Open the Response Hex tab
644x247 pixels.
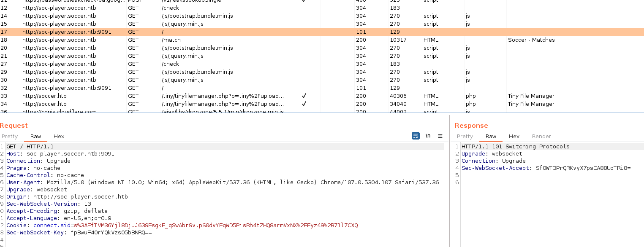tap(514, 136)
